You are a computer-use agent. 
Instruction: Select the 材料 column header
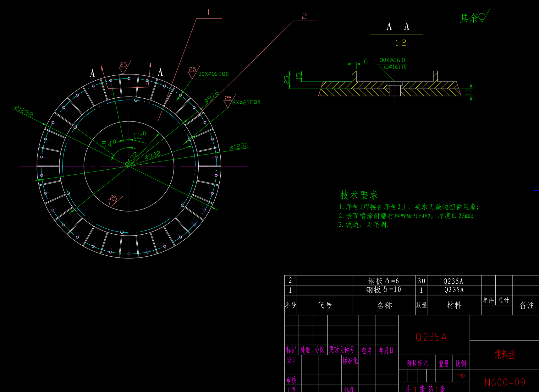454,305
